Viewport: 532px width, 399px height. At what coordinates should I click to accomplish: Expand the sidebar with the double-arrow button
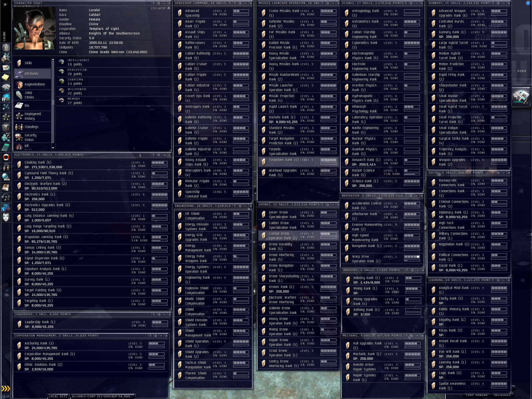(5, 4)
